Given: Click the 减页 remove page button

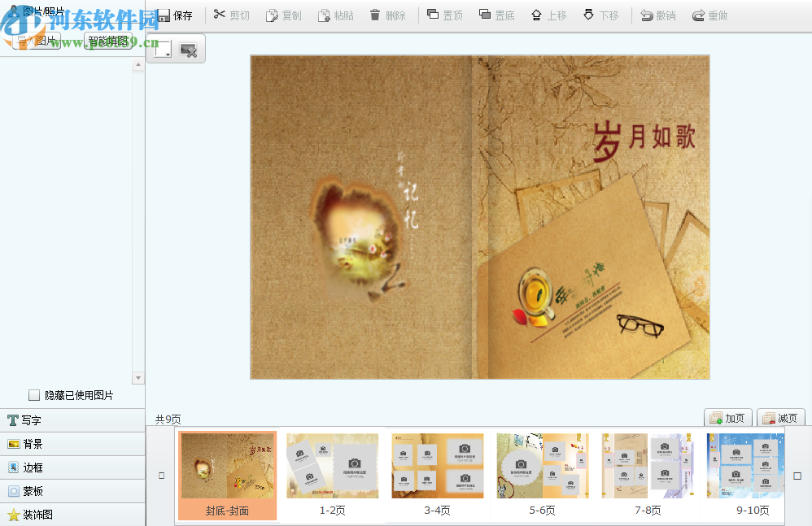Looking at the screenshot, I should click(781, 417).
